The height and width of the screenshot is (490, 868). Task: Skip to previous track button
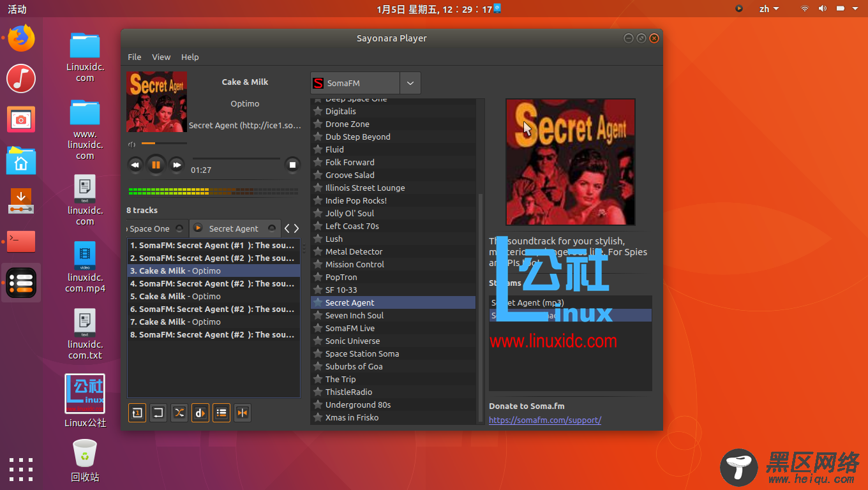[135, 165]
